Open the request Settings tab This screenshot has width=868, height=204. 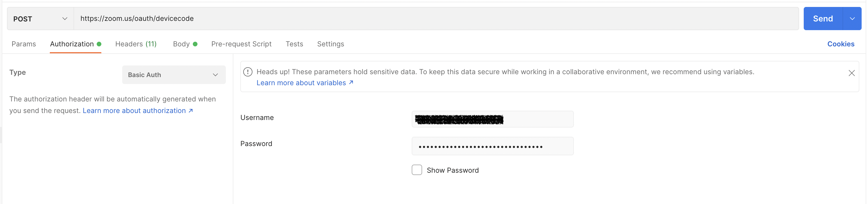click(x=330, y=44)
